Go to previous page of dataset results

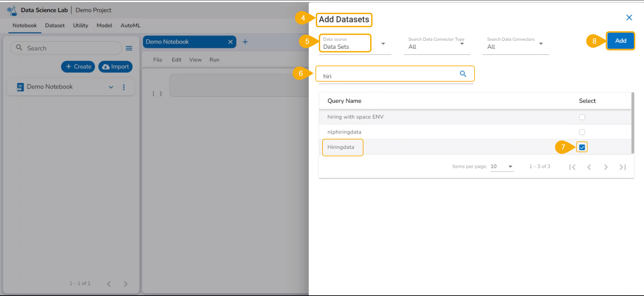[x=589, y=167]
